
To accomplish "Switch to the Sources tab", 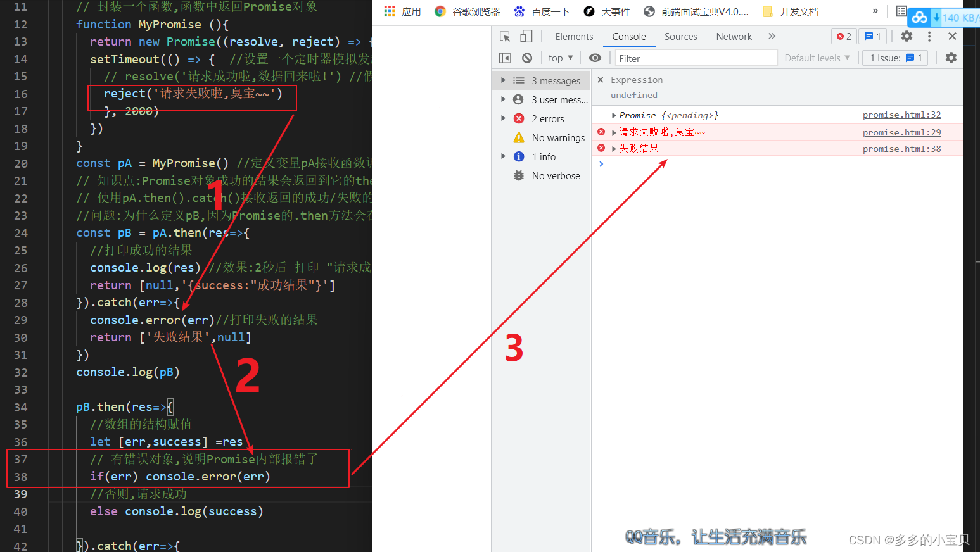I will [680, 36].
